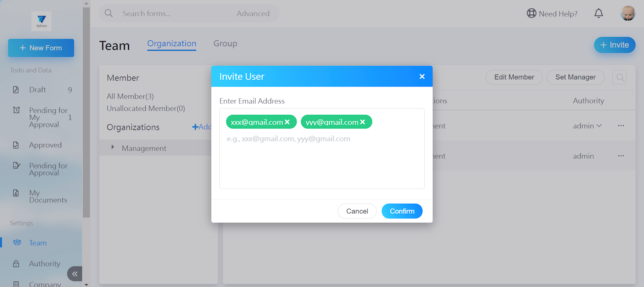Click the notification bell icon
Screen dimensions: 644x287
598,14
